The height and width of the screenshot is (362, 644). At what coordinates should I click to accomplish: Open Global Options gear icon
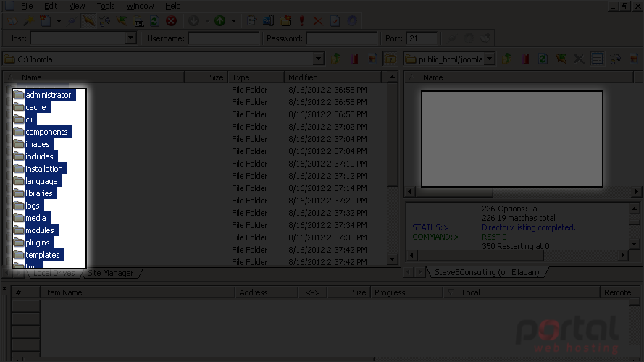[352, 21]
